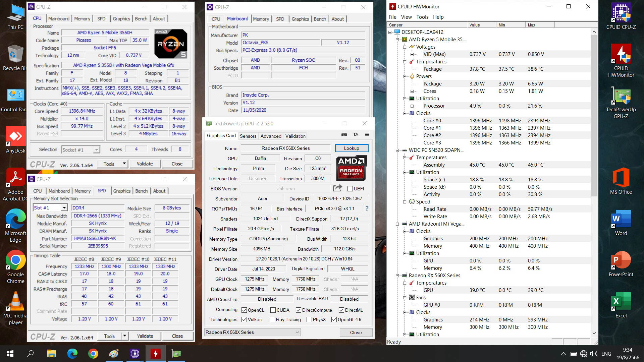The height and width of the screenshot is (362, 644).
Task: Click the Tools button in top CPU-Z
Action: pyautogui.click(x=109, y=164)
